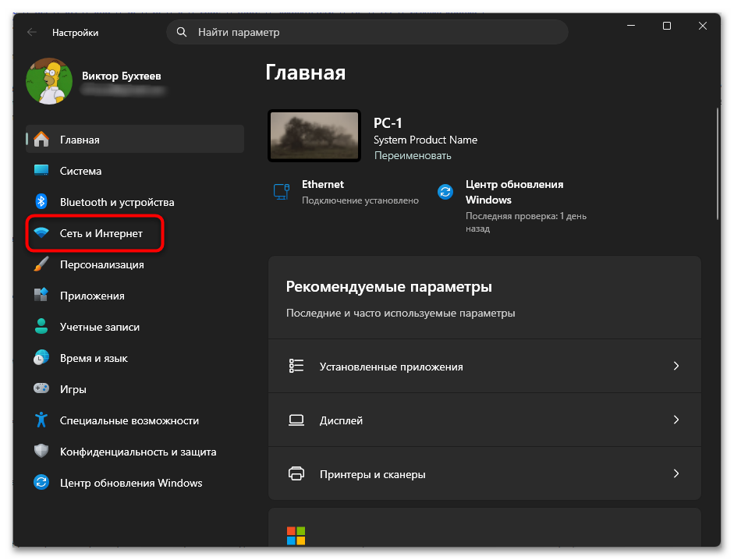This screenshot has width=734, height=560.
Task: Expand the Принтеры и сканеры chevron
Action: coord(676,473)
